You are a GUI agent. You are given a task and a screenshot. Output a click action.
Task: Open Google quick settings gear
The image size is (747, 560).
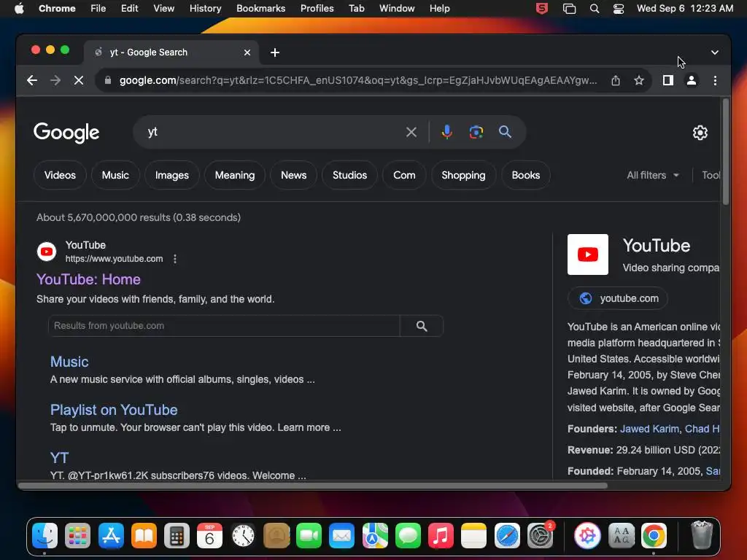pos(700,133)
